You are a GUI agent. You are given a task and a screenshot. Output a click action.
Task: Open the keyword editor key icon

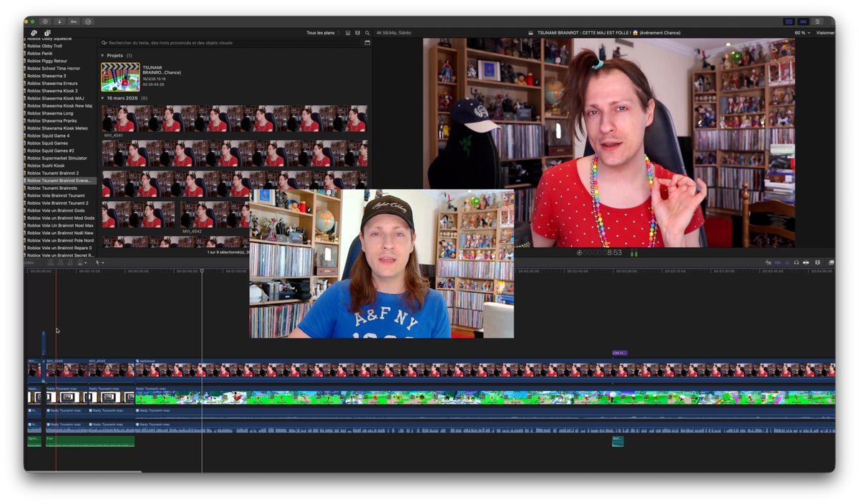74,21
